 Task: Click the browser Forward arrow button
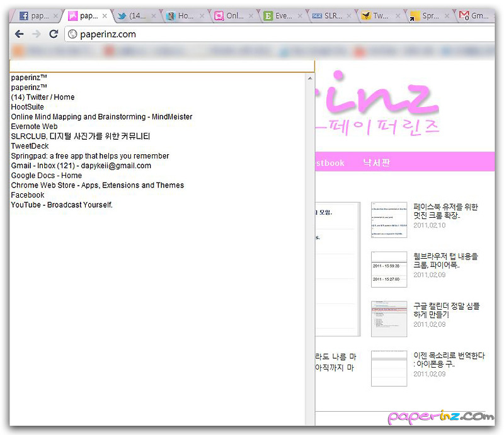tap(37, 34)
